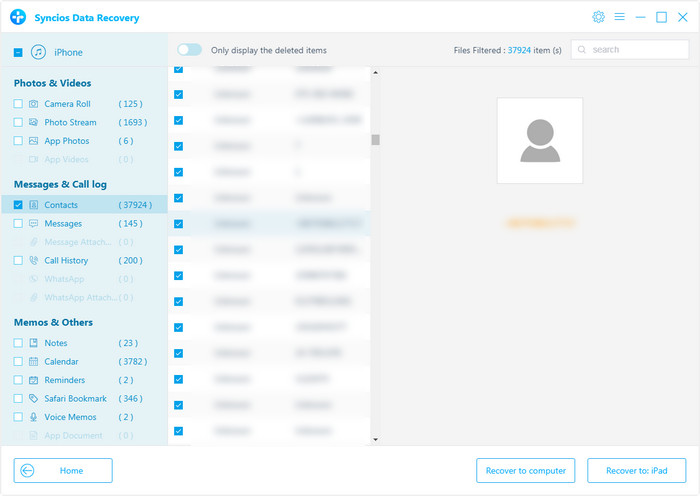The width and height of the screenshot is (700, 496).
Task: Open the App Photos category
Action: pos(67,141)
